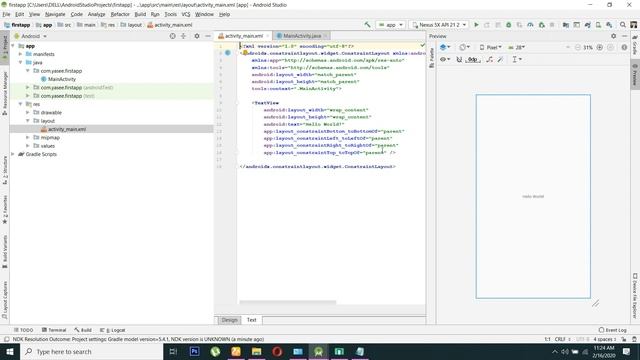640x360 pixels.
Task: Open design surface layers dropdown in preview
Action: coord(445,47)
